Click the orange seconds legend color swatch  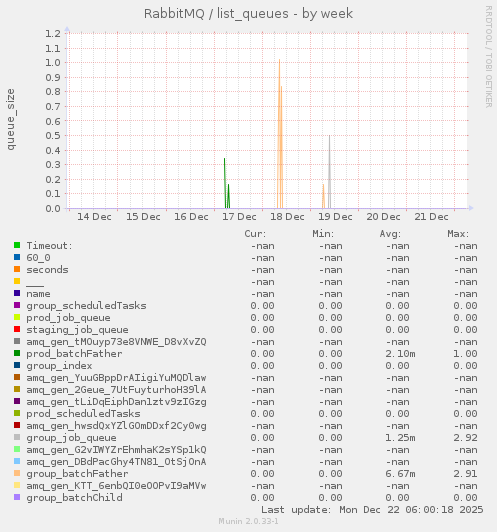pos(17,269)
